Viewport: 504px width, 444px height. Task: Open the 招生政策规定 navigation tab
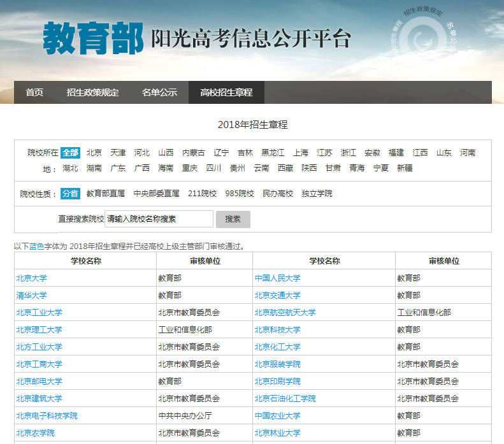pos(92,92)
